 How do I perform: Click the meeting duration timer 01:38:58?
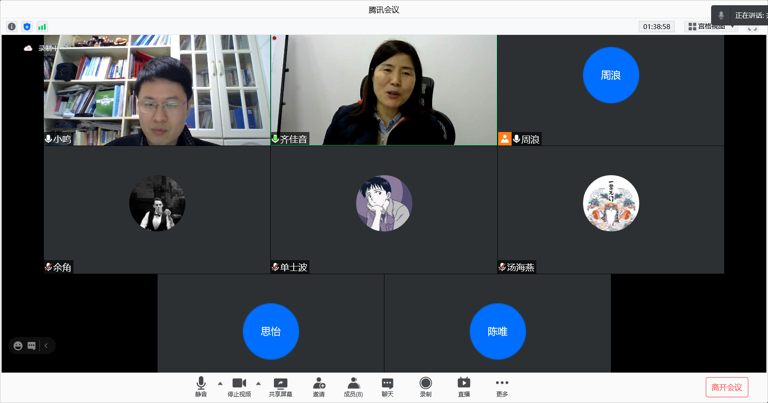click(x=656, y=27)
